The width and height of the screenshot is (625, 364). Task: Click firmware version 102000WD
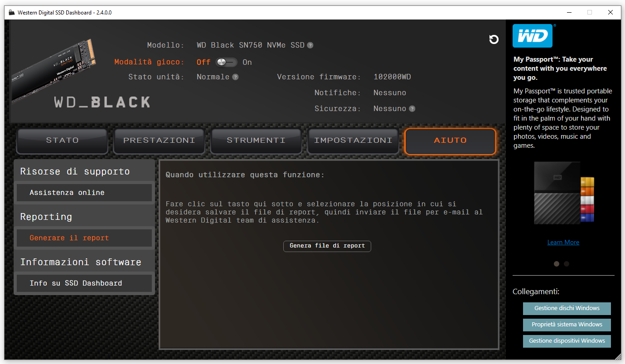point(392,77)
